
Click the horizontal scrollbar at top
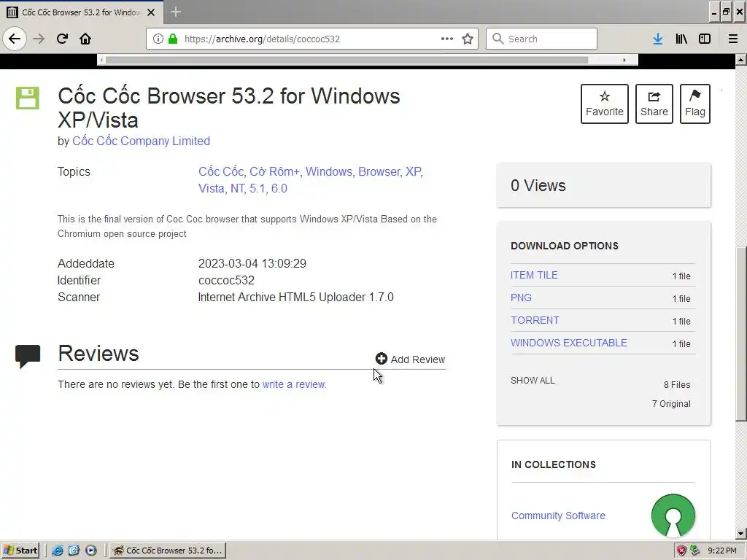[x=347, y=60]
